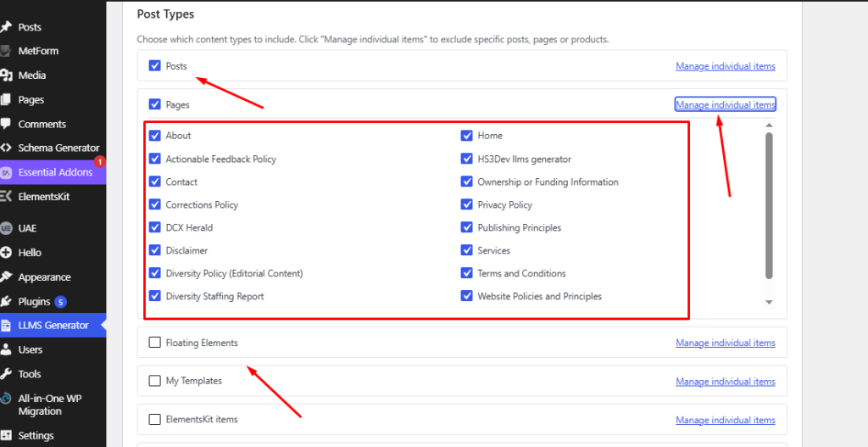Toggle the Diversity Policy (Editorial Content) checkbox
The width and height of the screenshot is (868, 447).
154,273
